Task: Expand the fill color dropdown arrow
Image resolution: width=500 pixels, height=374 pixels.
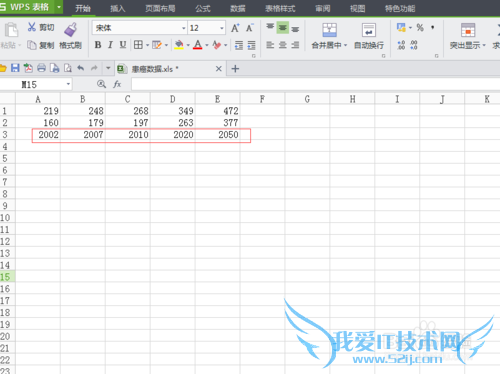Action: pyautogui.click(x=188, y=45)
